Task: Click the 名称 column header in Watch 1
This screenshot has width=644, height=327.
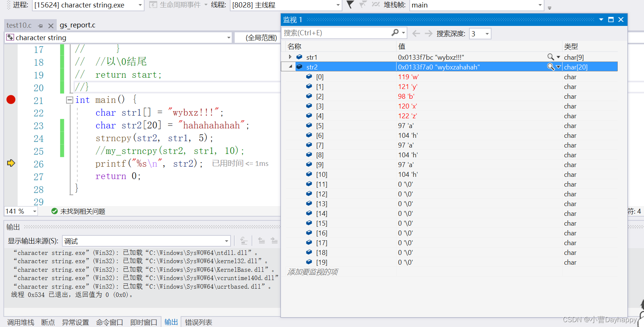Action: (294, 46)
